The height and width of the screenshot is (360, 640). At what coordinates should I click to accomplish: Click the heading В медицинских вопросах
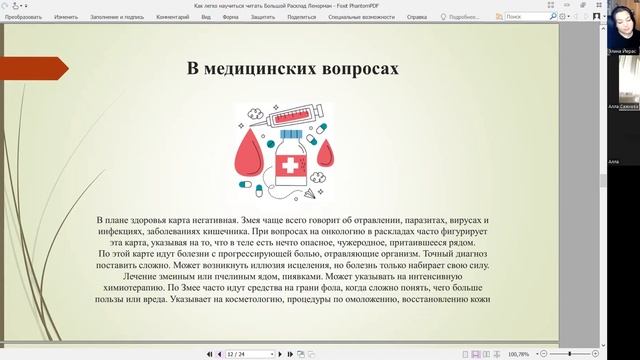tap(293, 68)
